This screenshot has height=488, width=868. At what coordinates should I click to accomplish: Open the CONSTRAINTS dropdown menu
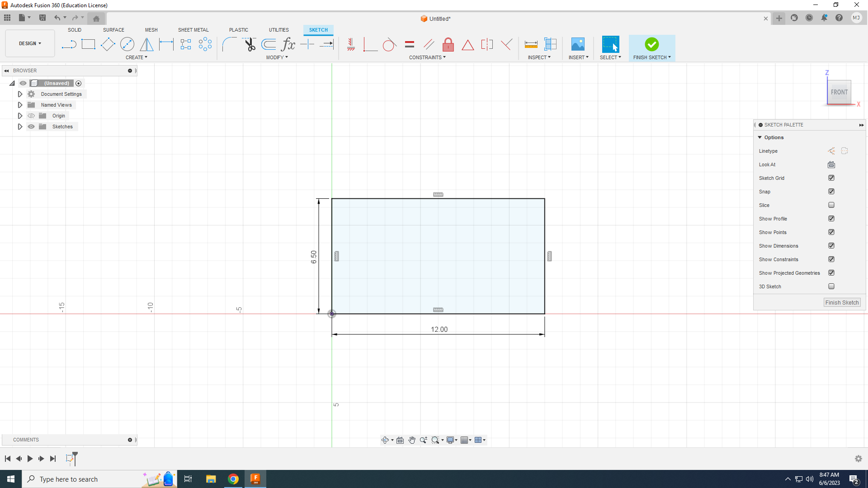[x=427, y=57]
